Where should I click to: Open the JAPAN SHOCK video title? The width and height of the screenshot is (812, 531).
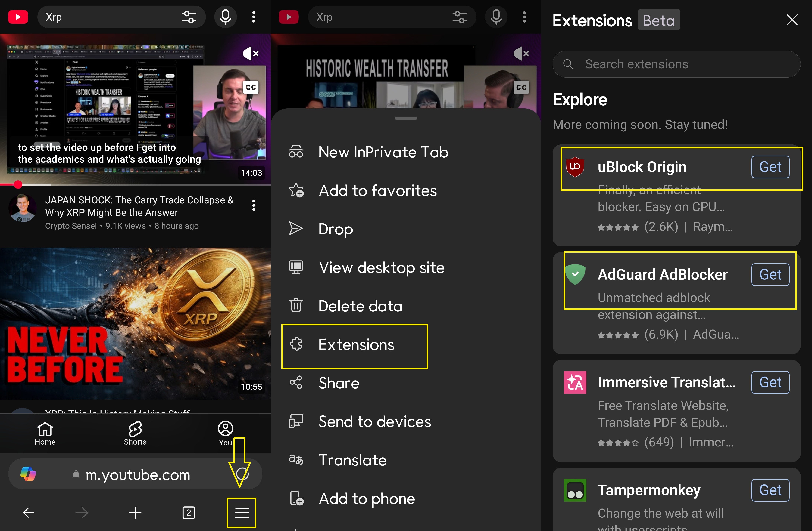[139, 206]
